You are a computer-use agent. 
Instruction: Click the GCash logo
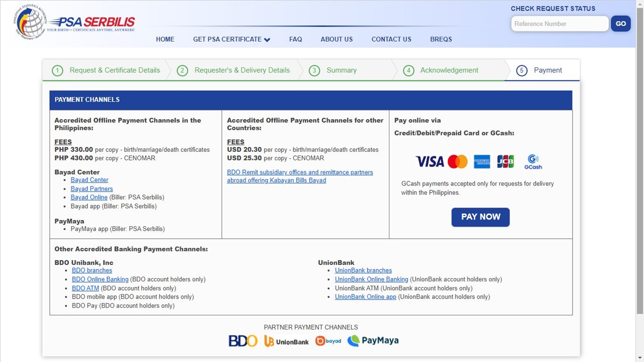pos(533,162)
